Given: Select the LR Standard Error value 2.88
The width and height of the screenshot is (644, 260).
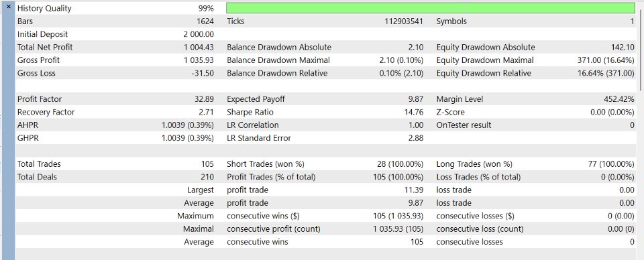Looking at the screenshot, I should (x=416, y=138).
